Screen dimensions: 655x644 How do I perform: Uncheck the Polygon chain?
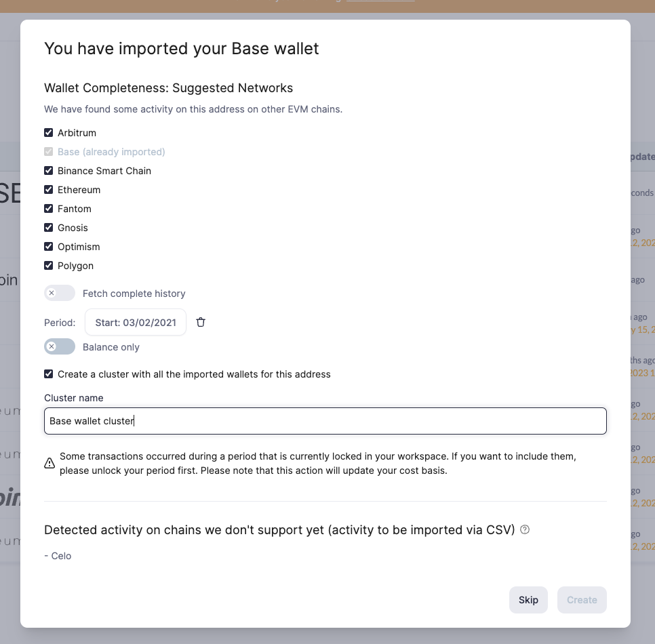point(48,265)
